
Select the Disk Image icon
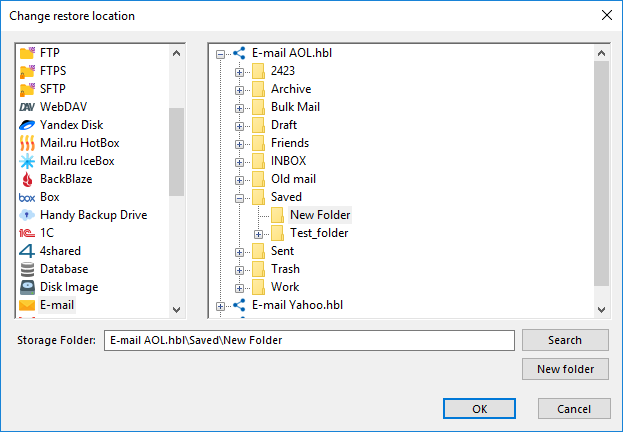(x=27, y=287)
